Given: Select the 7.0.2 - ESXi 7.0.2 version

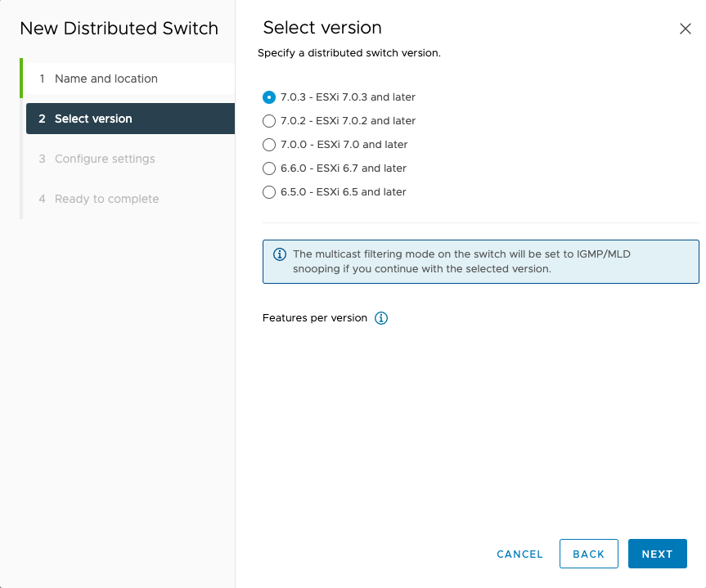Looking at the screenshot, I should (x=269, y=120).
